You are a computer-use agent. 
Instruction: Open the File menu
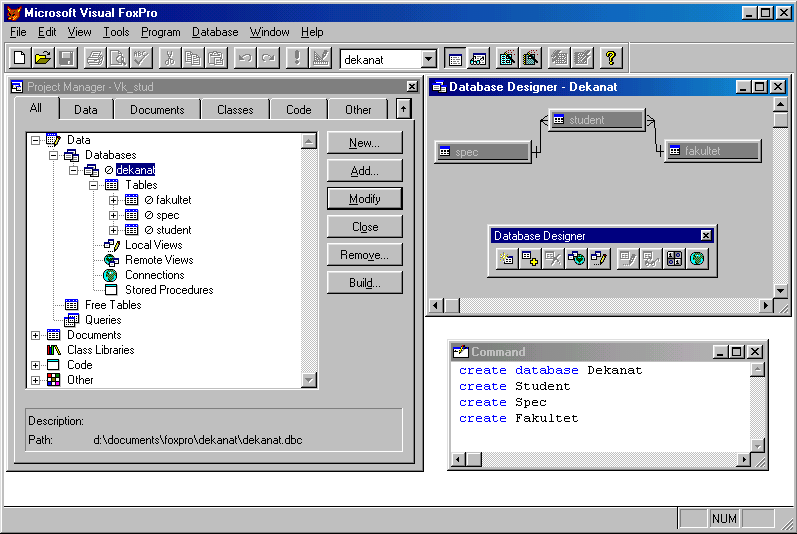coord(18,32)
